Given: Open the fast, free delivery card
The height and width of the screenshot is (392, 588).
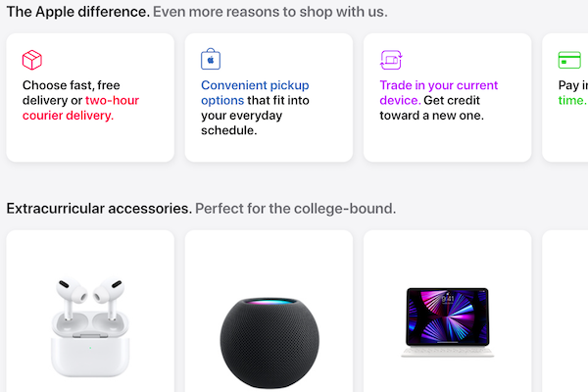Looking at the screenshot, I should point(90,98).
